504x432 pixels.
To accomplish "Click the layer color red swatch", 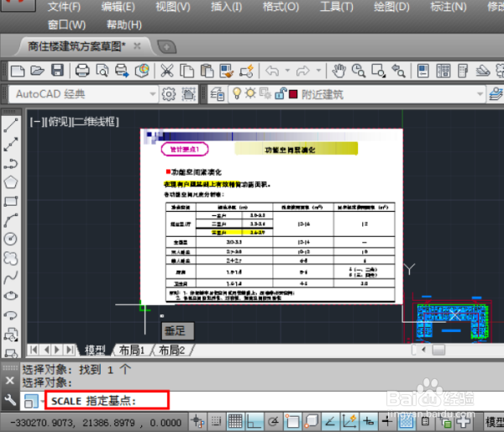I will point(293,94).
